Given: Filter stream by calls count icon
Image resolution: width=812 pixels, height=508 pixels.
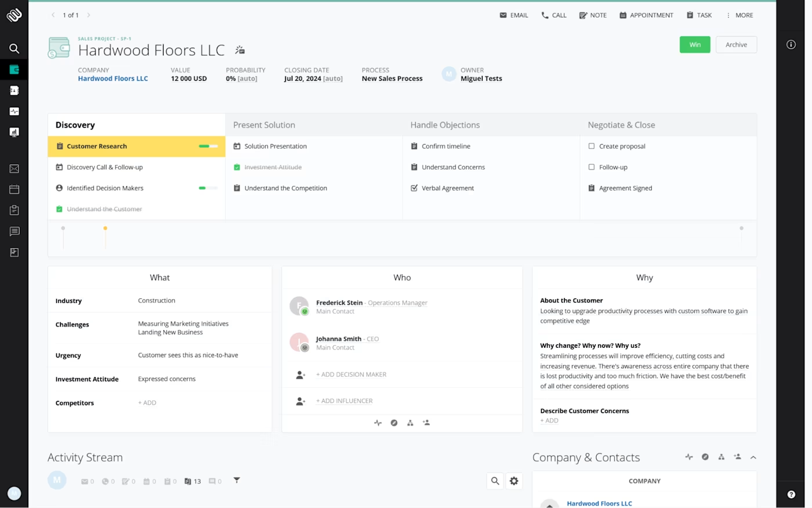Looking at the screenshot, I should [108, 481].
